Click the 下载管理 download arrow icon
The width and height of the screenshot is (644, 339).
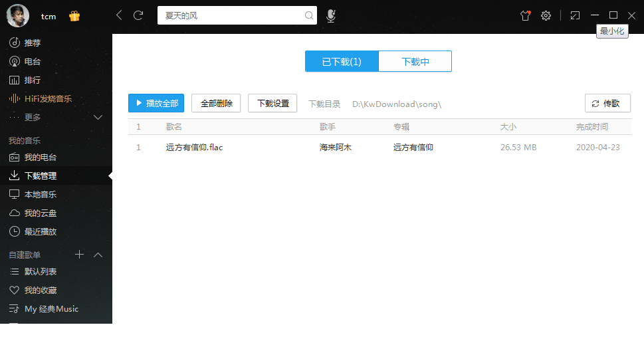15,175
